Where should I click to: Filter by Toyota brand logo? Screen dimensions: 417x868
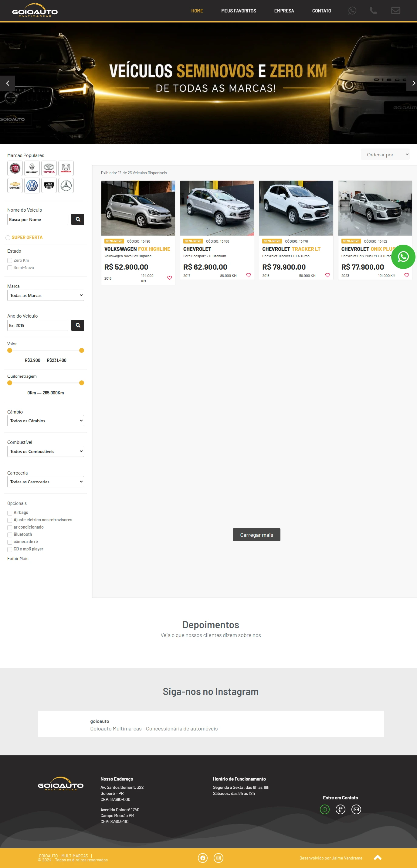pos(49,168)
